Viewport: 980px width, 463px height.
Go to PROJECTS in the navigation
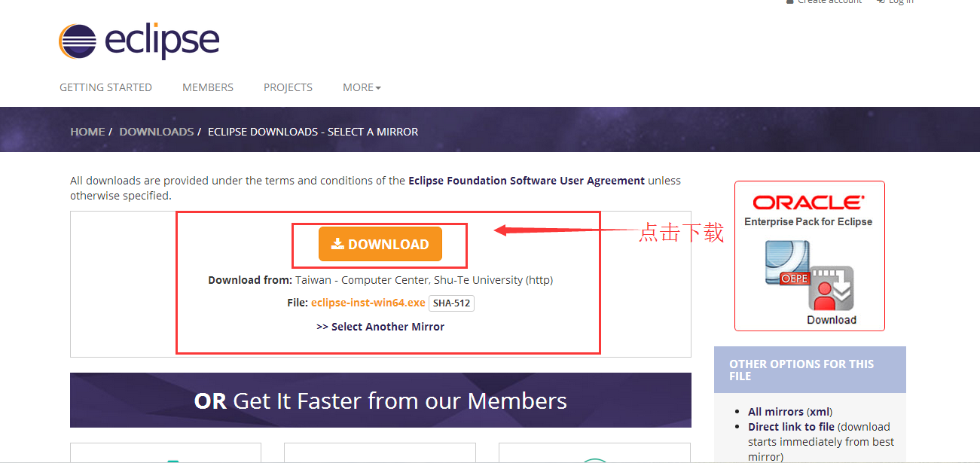tap(288, 87)
